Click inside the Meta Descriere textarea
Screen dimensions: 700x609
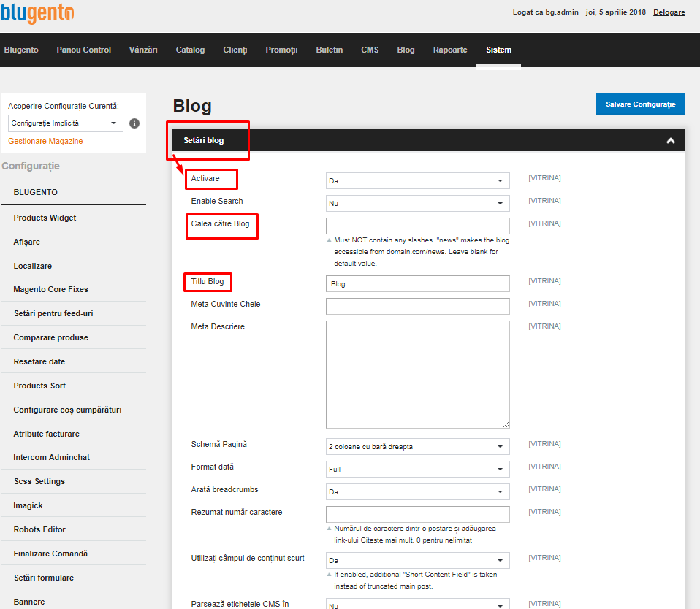click(x=417, y=375)
